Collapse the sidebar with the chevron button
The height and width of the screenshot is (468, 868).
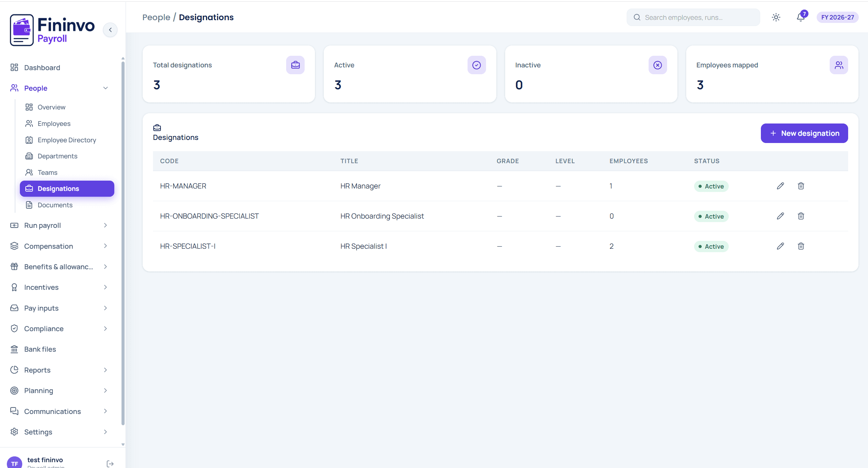pos(110,30)
